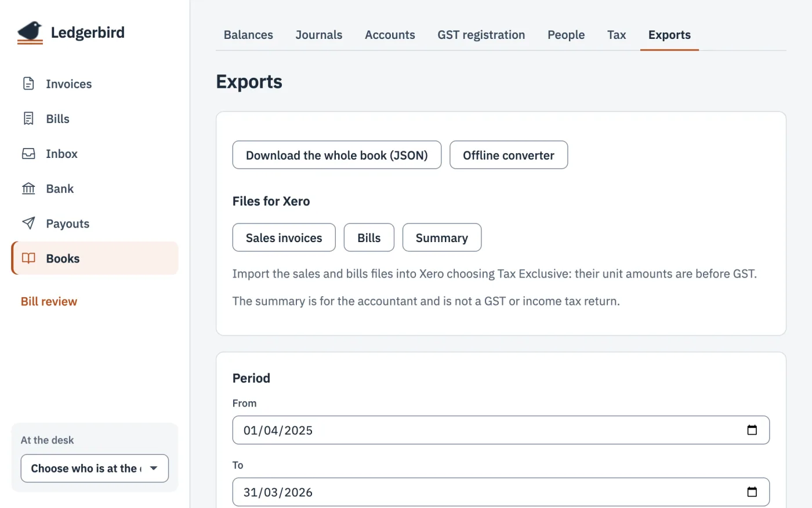
Task: Click the 'summary is for the accountant' note
Action: click(x=426, y=301)
